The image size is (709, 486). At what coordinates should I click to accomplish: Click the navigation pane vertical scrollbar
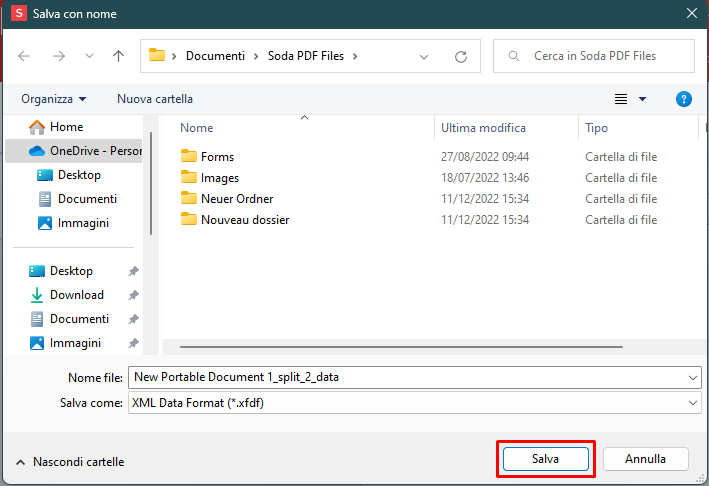151,184
